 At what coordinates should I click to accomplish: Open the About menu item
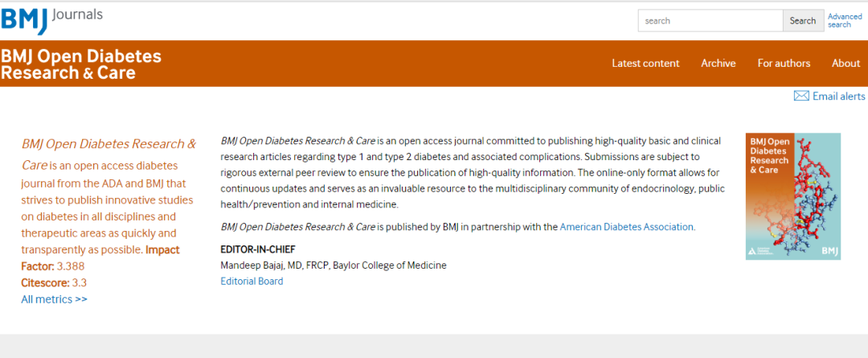click(845, 64)
